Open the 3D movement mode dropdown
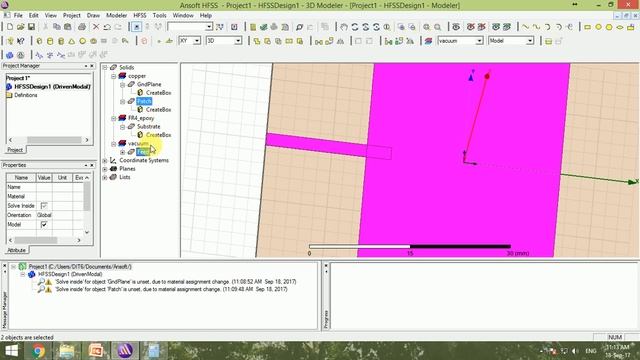 238,41
